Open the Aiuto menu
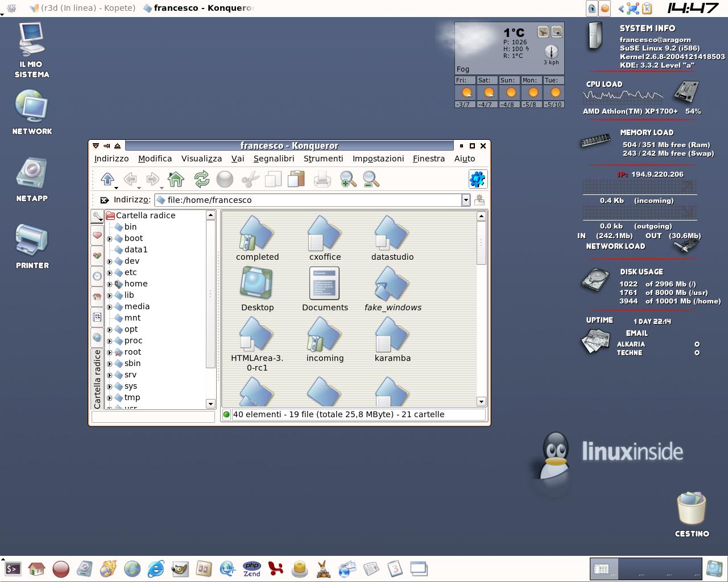Screen dimensions: 728x582 pyautogui.click(x=465, y=159)
